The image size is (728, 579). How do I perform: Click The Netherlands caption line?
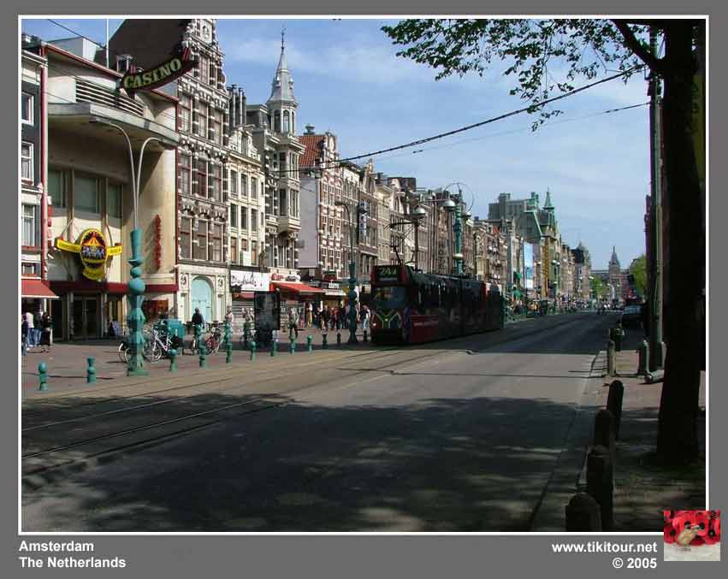click(72, 562)
